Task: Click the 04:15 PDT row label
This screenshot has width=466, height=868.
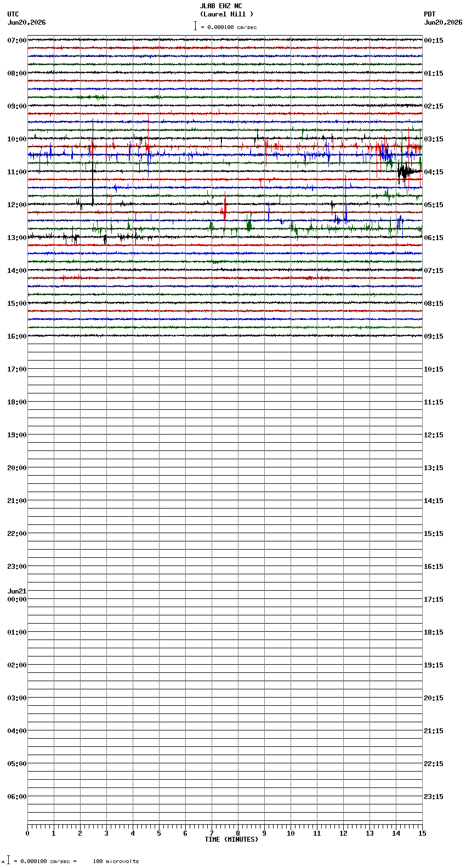Action: point(434,172)
